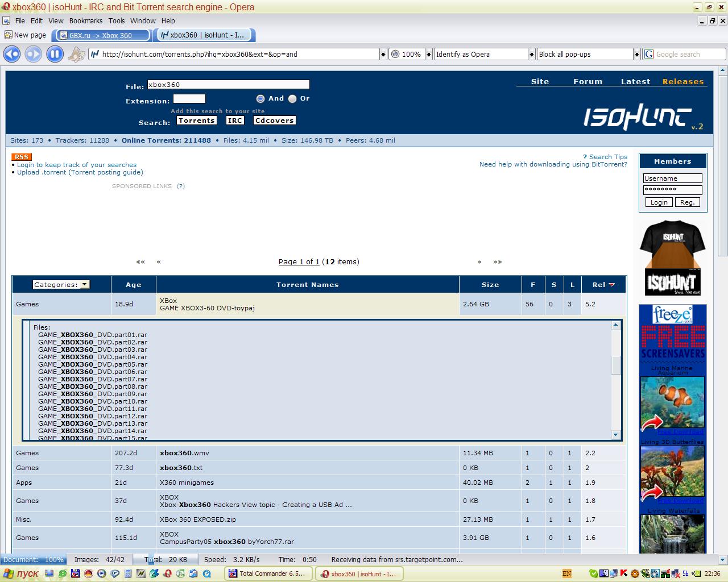Focus the Extension input field
Image resolution: width=728 pixels, height=582 pixels.
(189, 99)
